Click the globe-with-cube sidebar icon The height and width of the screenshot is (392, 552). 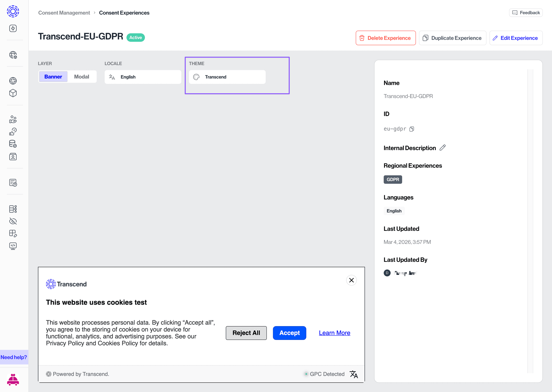pos(13,55)
